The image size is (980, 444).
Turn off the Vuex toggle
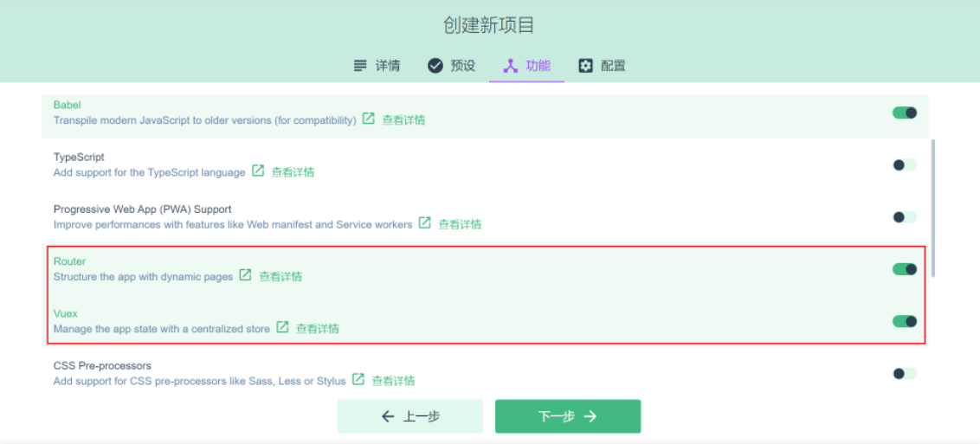(x=905, y=322)
